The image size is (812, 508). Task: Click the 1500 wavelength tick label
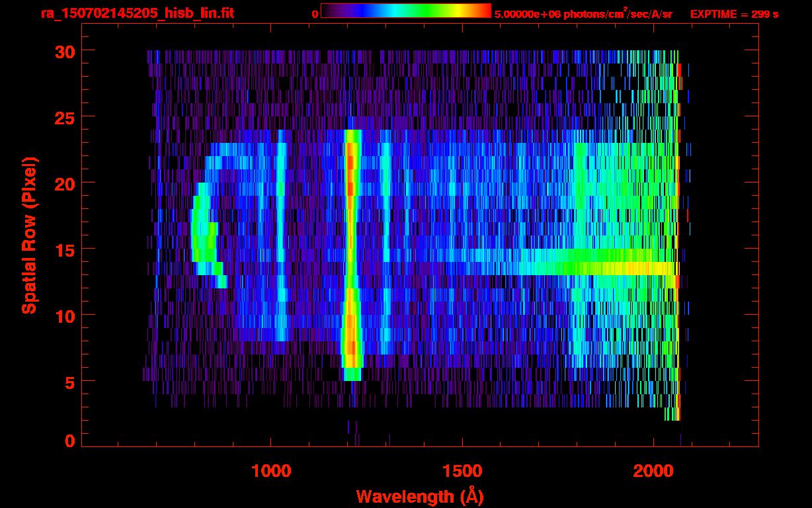tap(462, 471)
